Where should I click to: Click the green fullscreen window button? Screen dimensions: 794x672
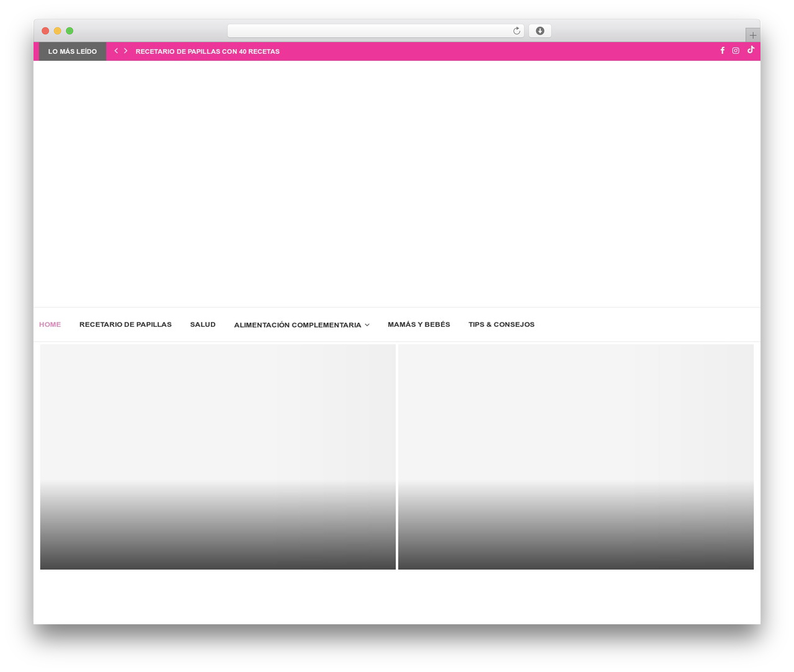(69, 31)
